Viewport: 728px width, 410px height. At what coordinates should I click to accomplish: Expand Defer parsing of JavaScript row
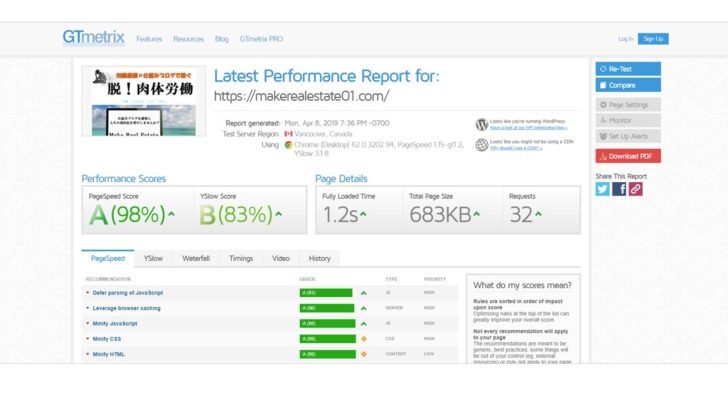[127, 293]
